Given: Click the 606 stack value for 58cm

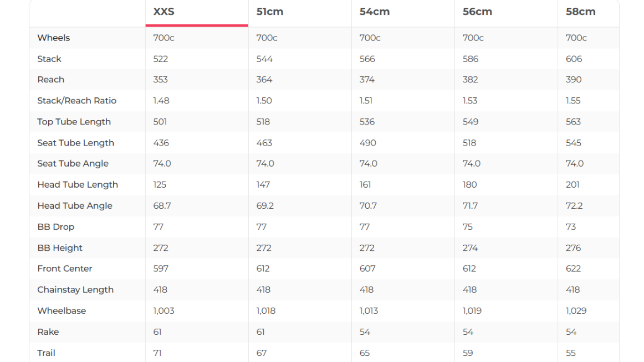Looking at the screenshot, I should coord(574,59).
